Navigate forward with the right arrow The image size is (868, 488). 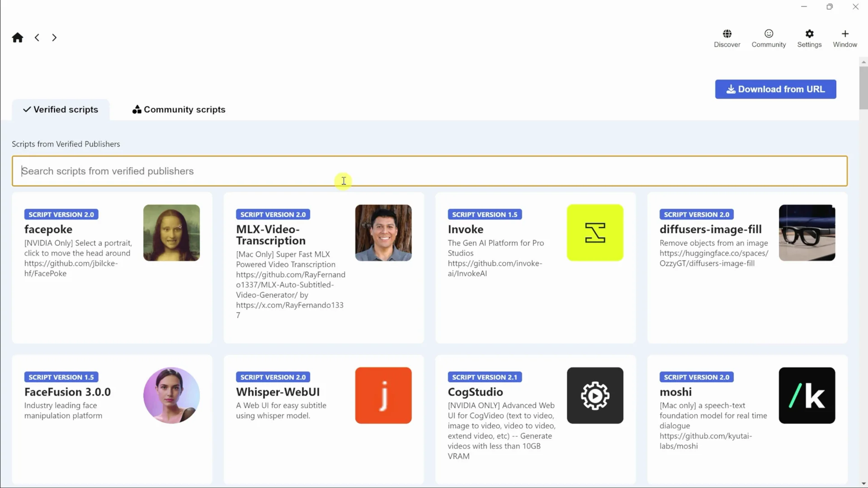coord(54,38)
